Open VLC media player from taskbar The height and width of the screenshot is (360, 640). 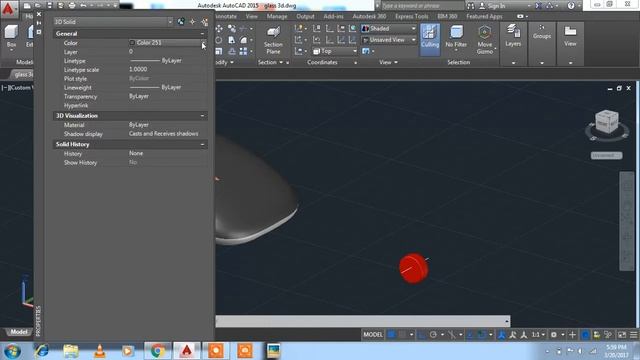(x=100, y=351)
